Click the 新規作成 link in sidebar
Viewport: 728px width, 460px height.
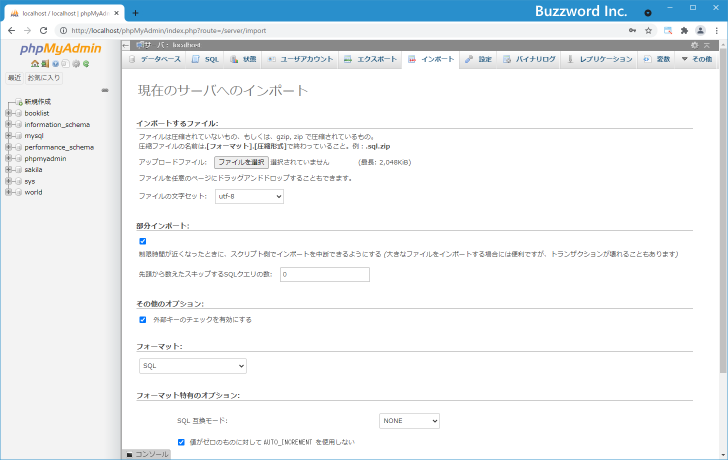coord(38,102)
